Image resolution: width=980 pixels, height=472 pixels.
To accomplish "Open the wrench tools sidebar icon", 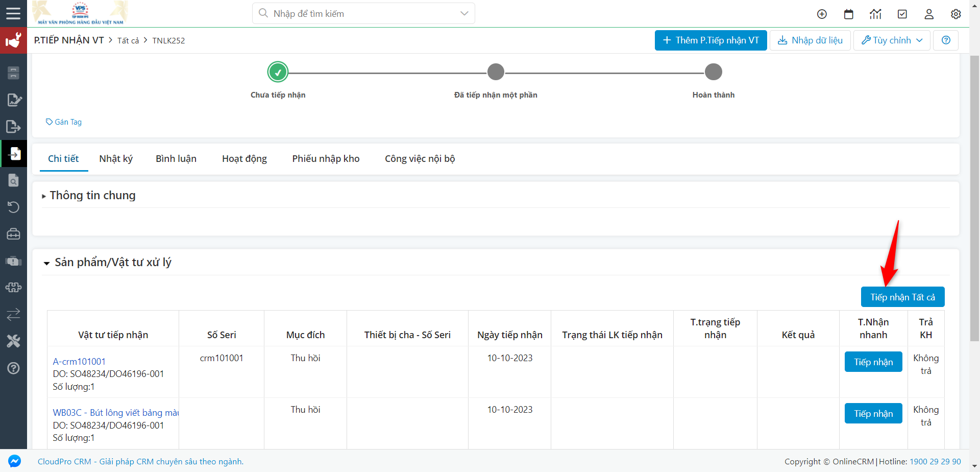I will pyautogui.click(x=13, y=341).
